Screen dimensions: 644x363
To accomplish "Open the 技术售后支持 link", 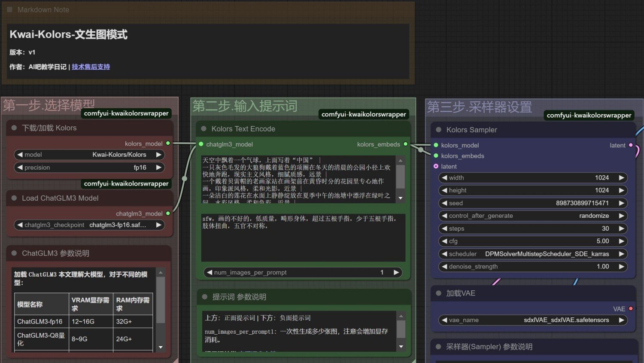I will coord(91,67).
